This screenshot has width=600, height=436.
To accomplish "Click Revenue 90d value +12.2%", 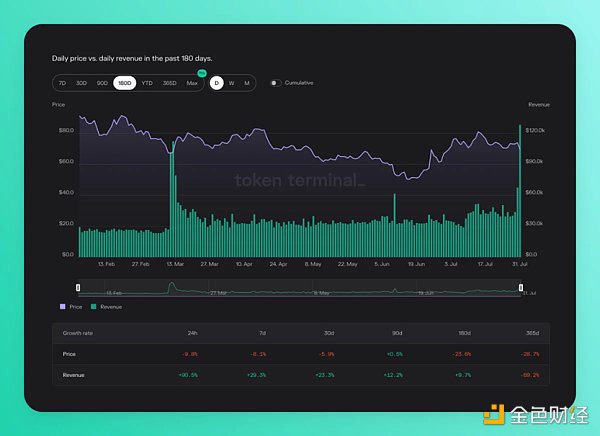I will coord(393,375).
